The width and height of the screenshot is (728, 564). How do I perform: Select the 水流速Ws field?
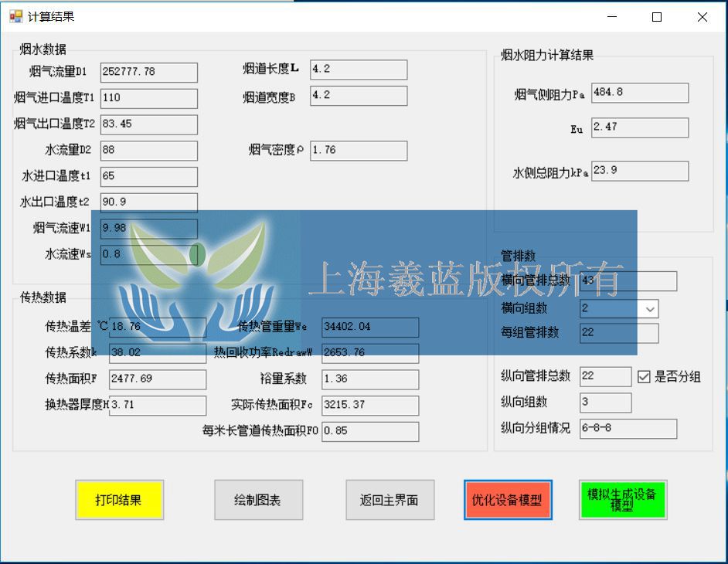(149, 254)
